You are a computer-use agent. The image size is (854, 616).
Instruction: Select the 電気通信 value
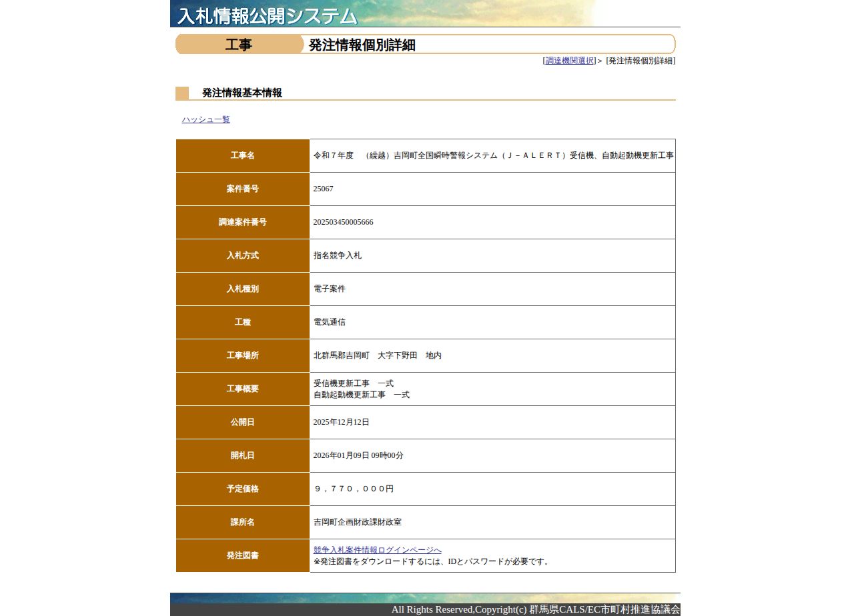(x=330, y=322)
